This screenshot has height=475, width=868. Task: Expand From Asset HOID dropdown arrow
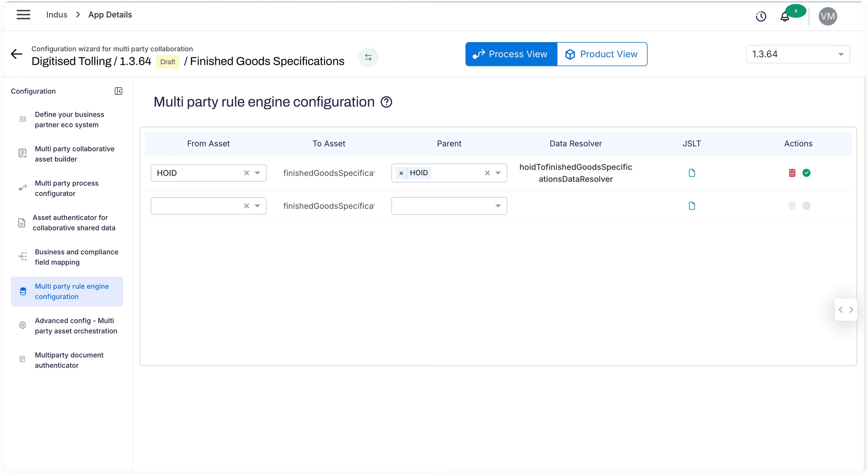(x=257, y=173)
